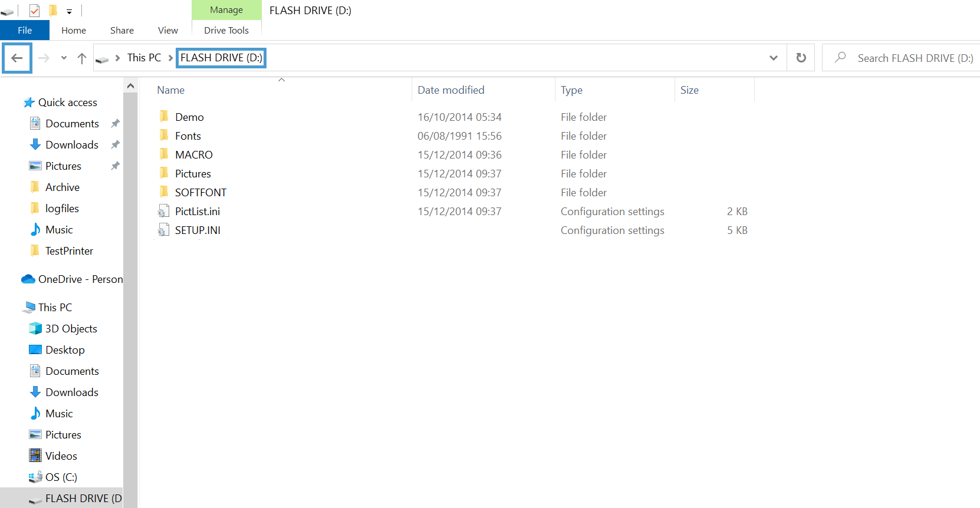Open the Drive Tools tab
Screen dimensions: 980x508
click(226, 30)
